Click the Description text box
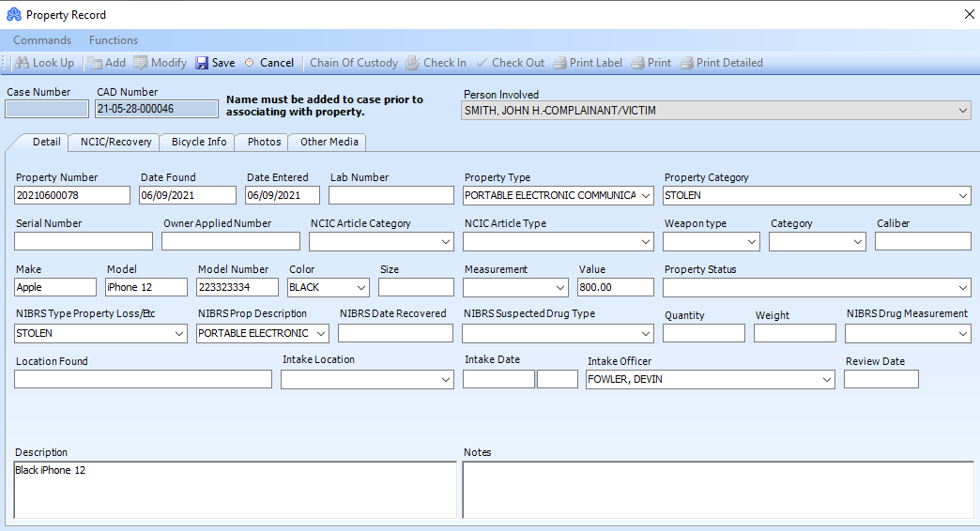Image resolution: width=980 pixels, height=531 pixels. click(235, 490)
